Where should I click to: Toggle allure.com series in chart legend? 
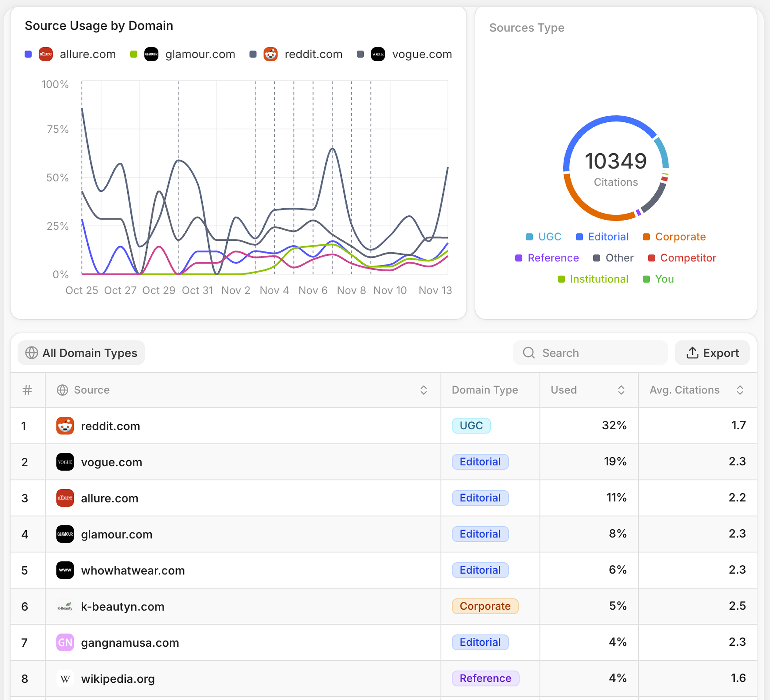(88, 54)
